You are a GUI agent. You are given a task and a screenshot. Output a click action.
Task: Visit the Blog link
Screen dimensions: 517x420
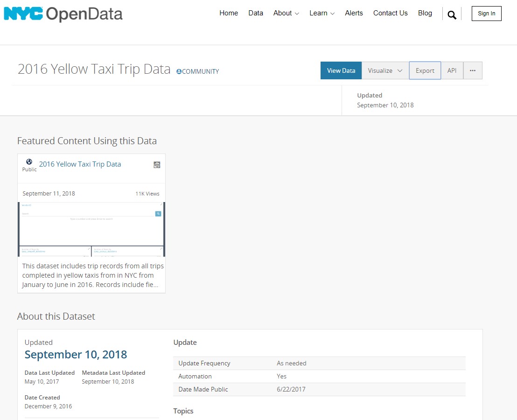coord(425,13)
